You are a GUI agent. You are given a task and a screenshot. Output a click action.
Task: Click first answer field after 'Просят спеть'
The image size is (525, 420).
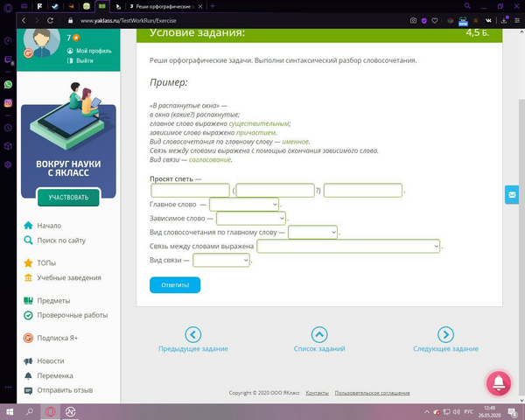tap(190, 190)
